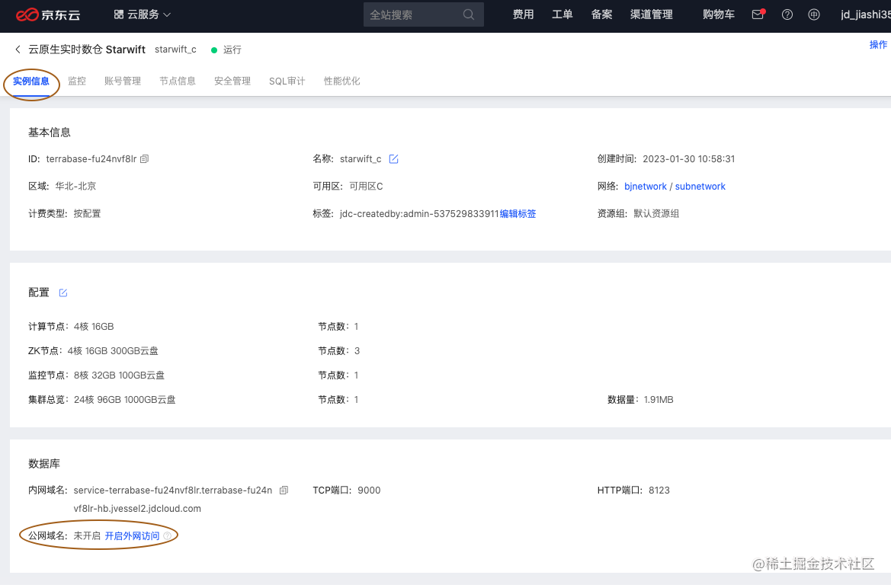
Task: Click the 区域 value 华北-北京
Action: tap(75, 187)
